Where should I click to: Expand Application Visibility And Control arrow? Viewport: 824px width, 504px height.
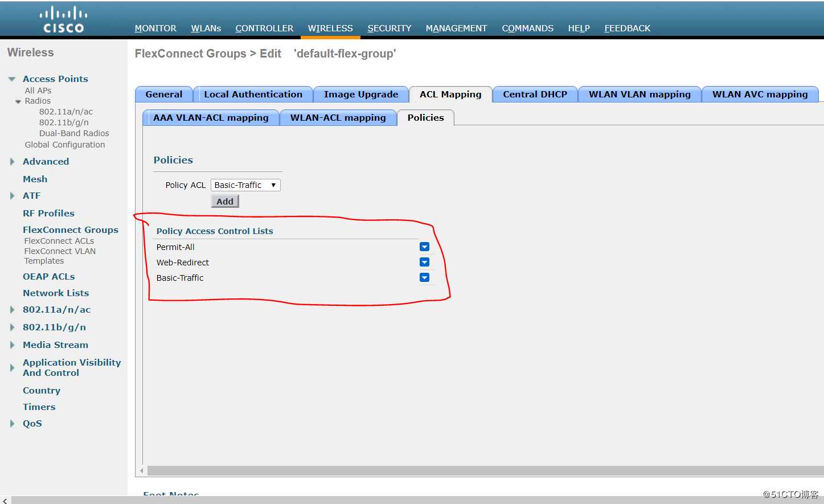[12, 368]
